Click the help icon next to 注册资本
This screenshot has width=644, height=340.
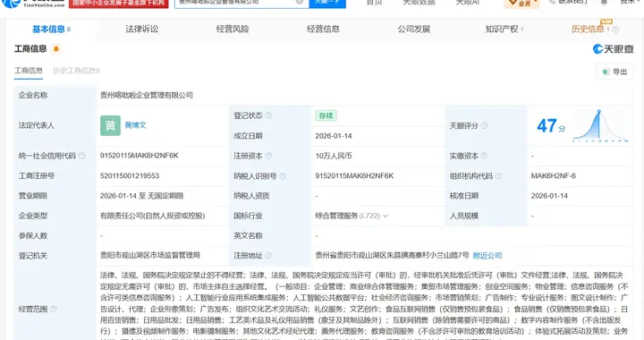point(268,156)
